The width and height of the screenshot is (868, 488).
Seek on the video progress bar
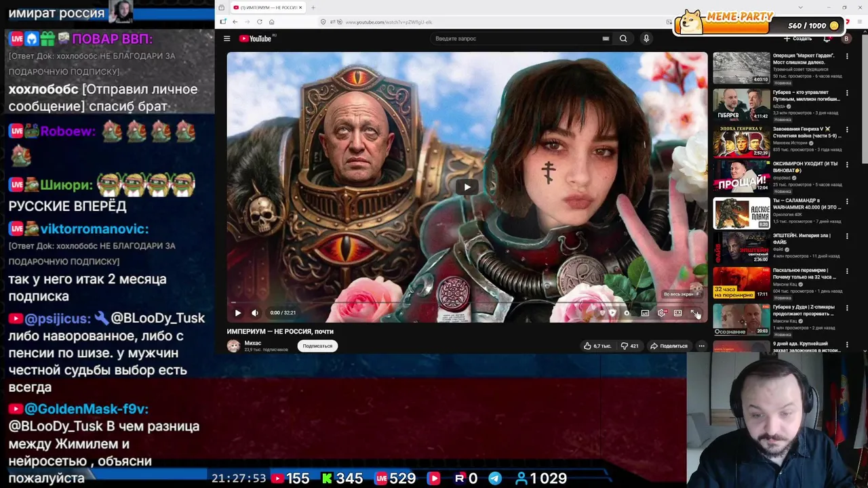(467, 303)
